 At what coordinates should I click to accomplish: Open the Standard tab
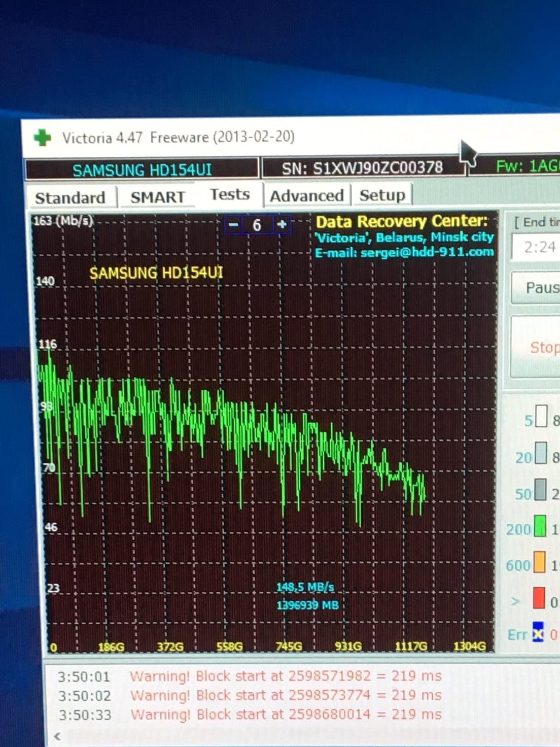(71, 197)
